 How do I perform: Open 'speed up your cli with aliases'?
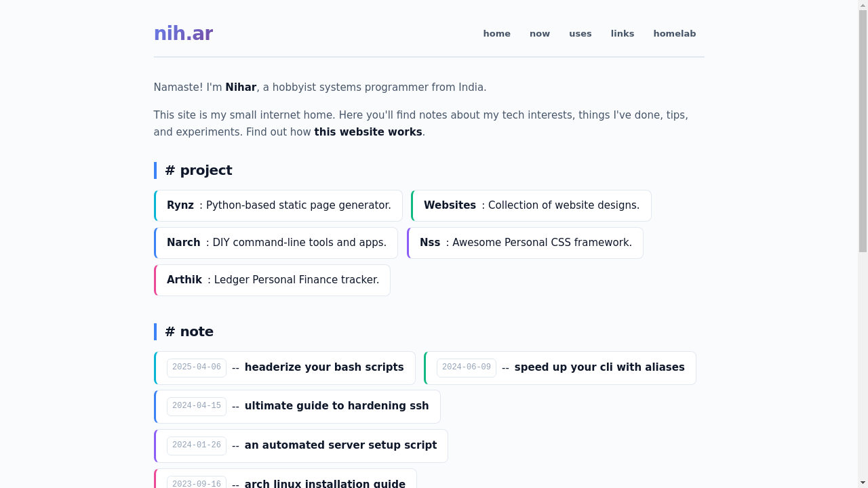pyautogui.click(x=599, y=367)
